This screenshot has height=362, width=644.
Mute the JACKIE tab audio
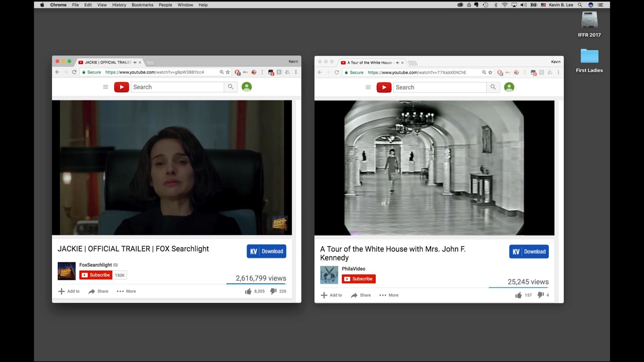(135, 62)
